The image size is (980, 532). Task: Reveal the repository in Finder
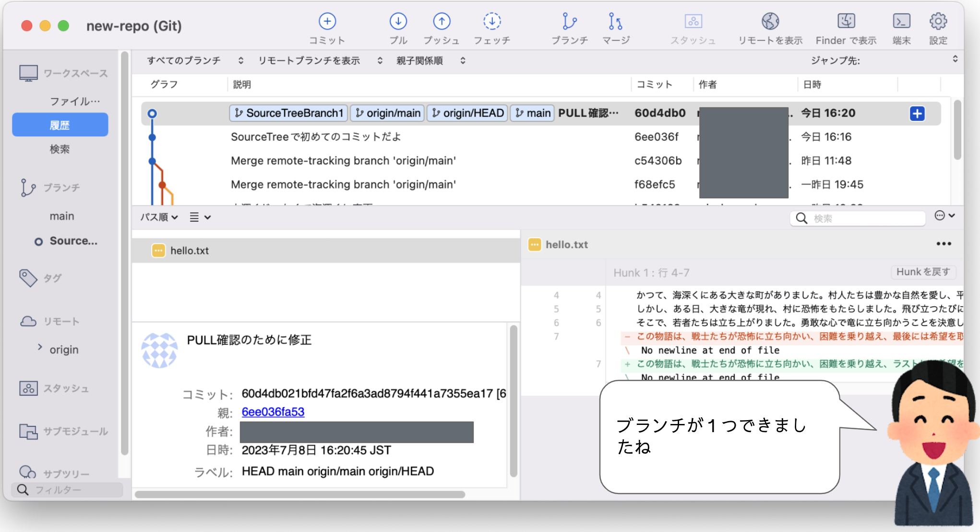[x=845, y=26]
